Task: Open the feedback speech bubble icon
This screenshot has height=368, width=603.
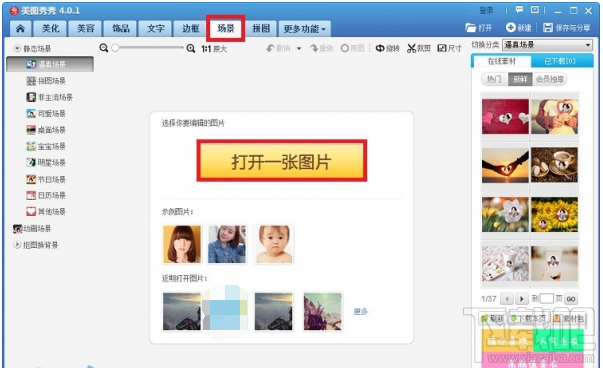Action: (x=519, y=10)
